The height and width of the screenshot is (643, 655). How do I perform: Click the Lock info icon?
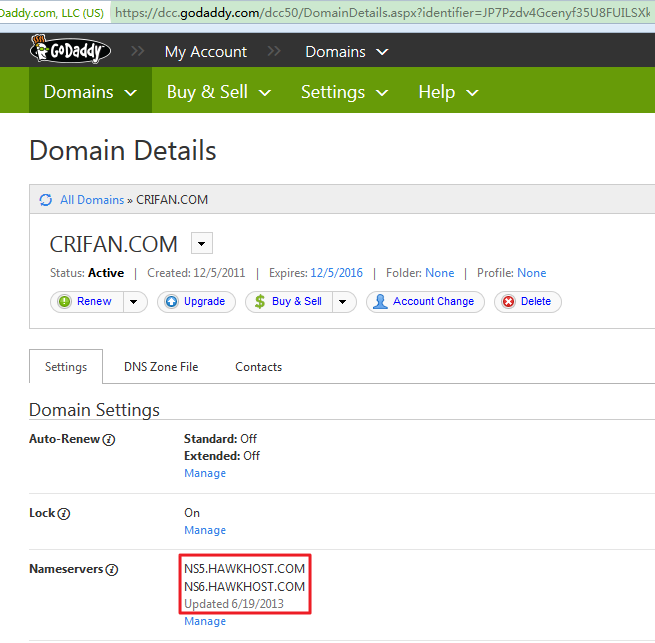pyautogui.click(x=63, y=513)
